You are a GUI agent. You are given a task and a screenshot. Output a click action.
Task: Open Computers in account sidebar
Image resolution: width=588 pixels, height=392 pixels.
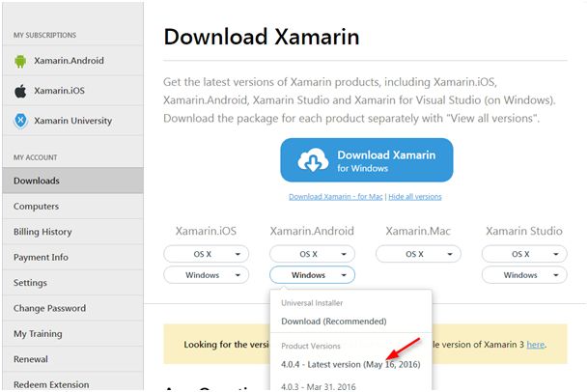click(37, 207)
